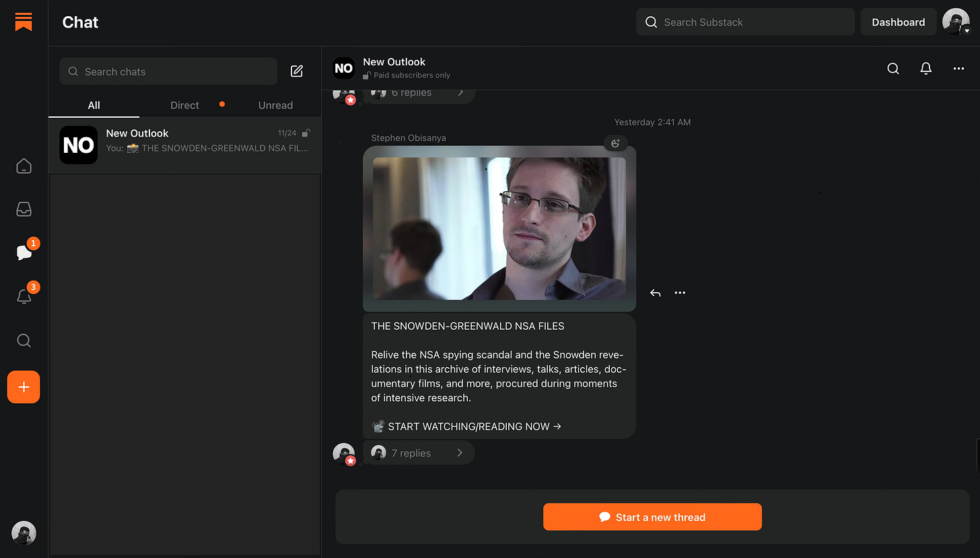Image resolution: width=980 pixels, height=558 pixels.
Task: Click Start a new thread button
Action: [x=652, y=517]
